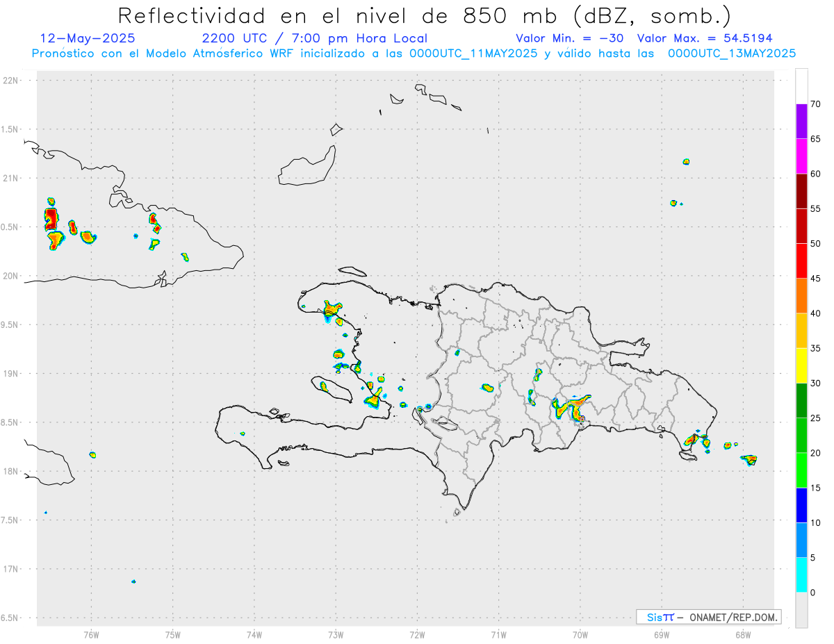Click the '17N' latitude label
Image resolution: width=834 pixels, height=644 pixels.
pyautogui.click(x=12, y=569)
